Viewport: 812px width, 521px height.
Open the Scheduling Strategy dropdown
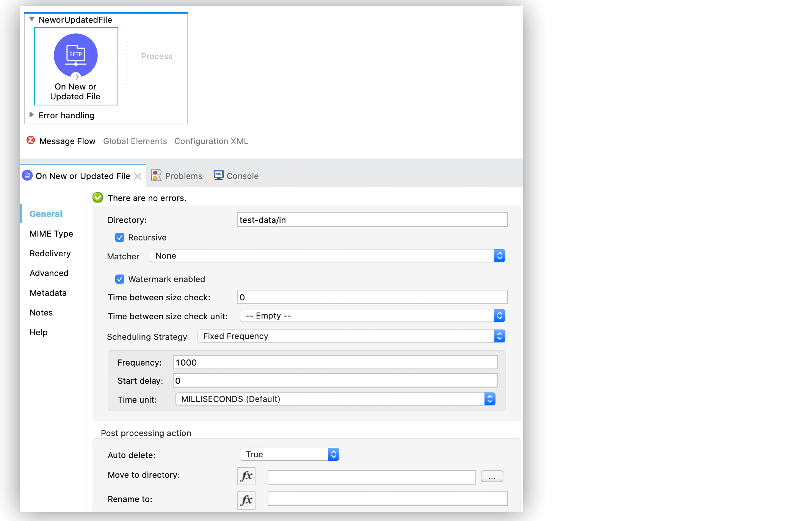coord(501,336)
